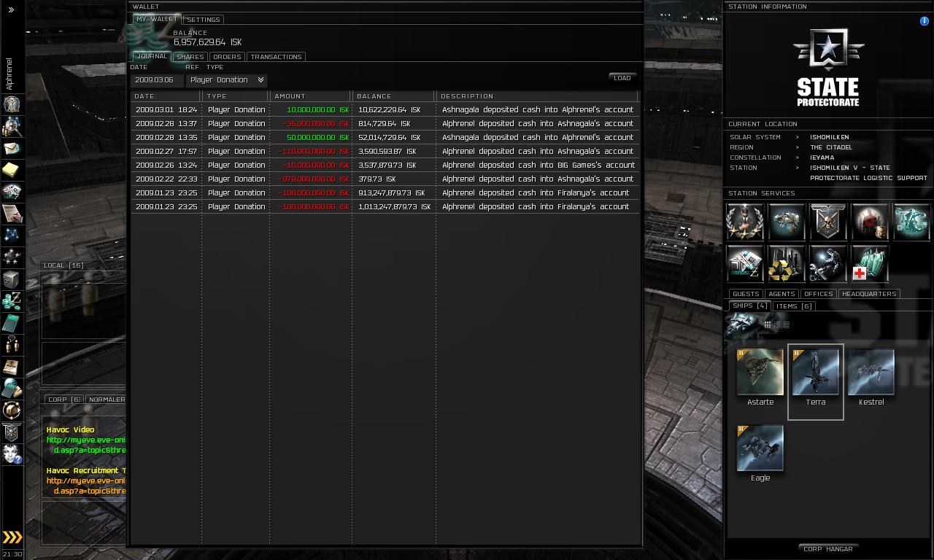
Task: Open the character sheet portrait icon in sidebar
Action: pyautogui.click(x=12, y=104)
